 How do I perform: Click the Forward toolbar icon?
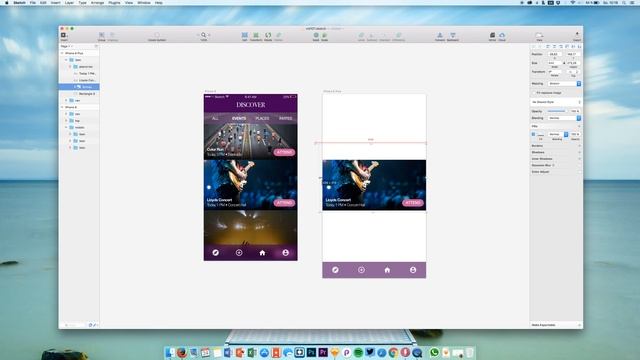coord(440,36)
